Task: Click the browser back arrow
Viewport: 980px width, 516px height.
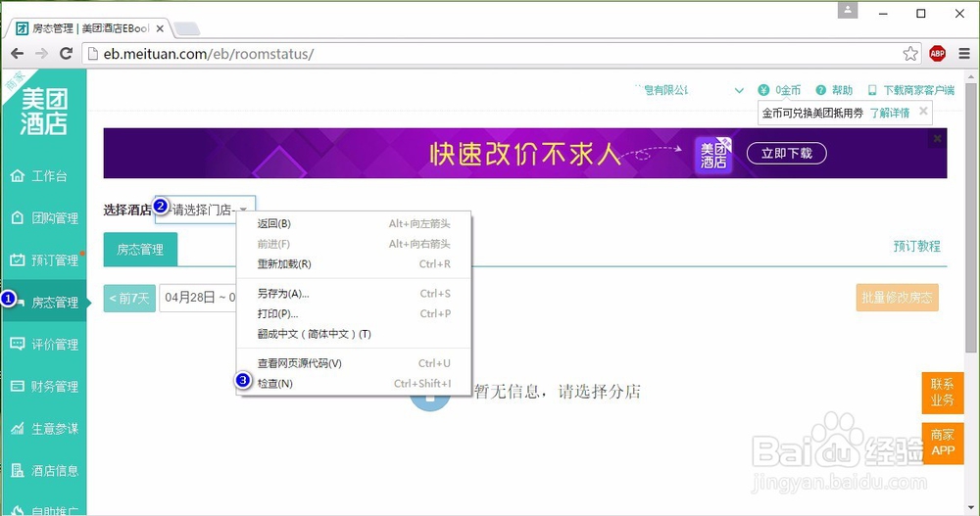Action: point(18,54)
